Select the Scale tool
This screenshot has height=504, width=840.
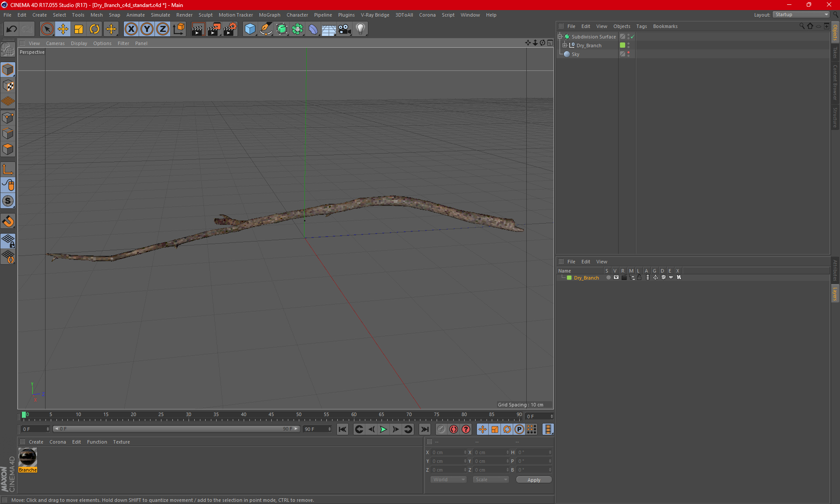(79, 29)
